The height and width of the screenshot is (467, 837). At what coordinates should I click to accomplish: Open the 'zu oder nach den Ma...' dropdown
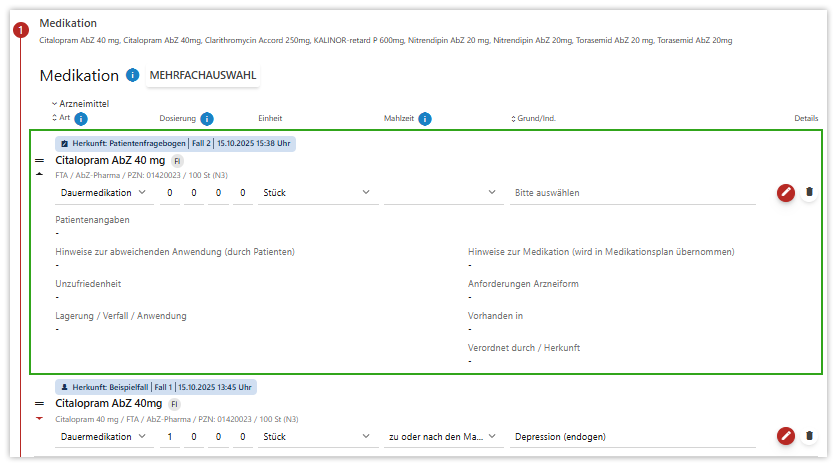coord(444,437)
